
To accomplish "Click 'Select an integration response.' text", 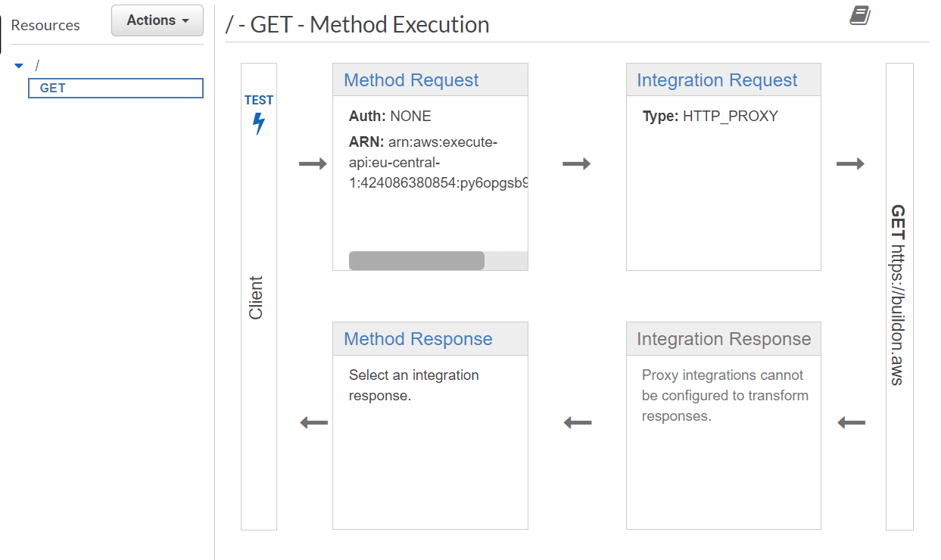I will tap(413, 385).
